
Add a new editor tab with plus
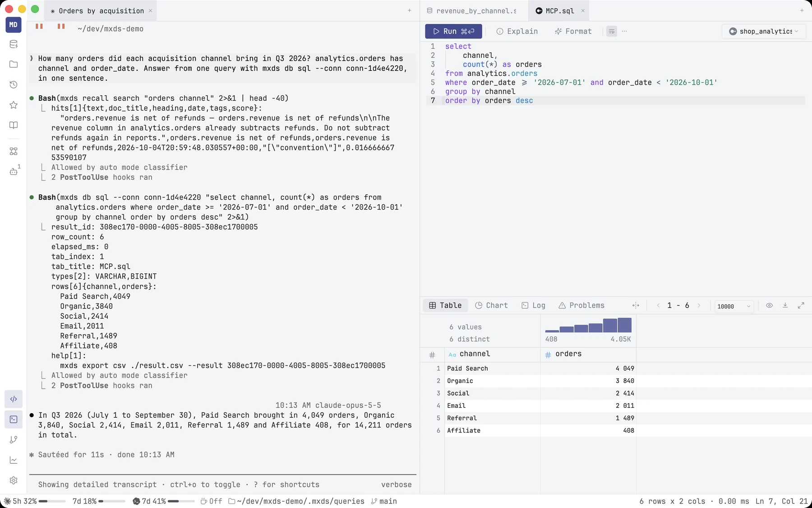pyautogui.click(x=802, y=10)
